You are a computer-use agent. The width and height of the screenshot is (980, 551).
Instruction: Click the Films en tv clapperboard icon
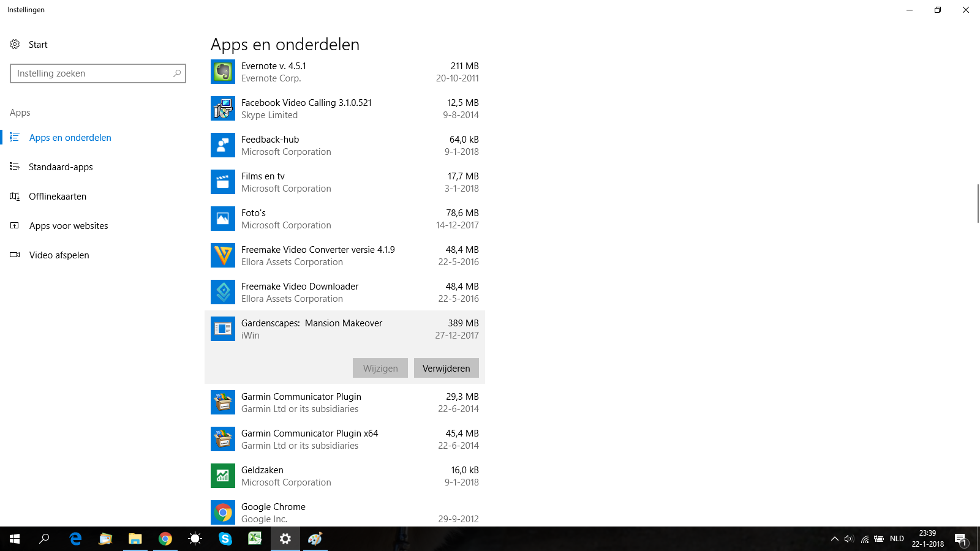(x=223, y=182)
